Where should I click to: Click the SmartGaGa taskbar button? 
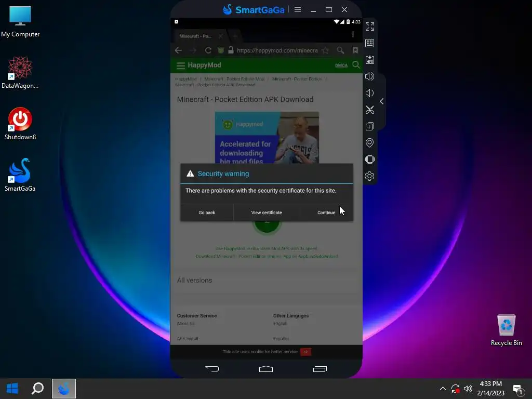click(x=64, y=389)
